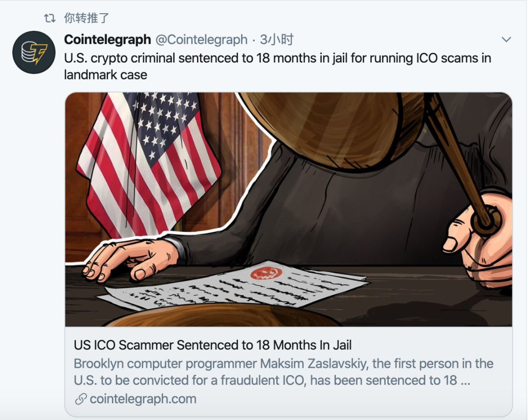Expand the tweet options chevron
The image size is (528, 420).
506,40
